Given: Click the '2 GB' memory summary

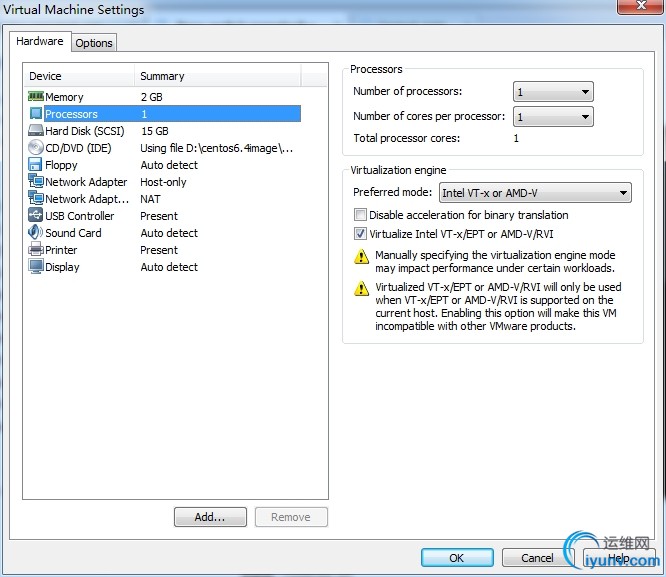Looking at the screenshot, I should tap(152, 97).
